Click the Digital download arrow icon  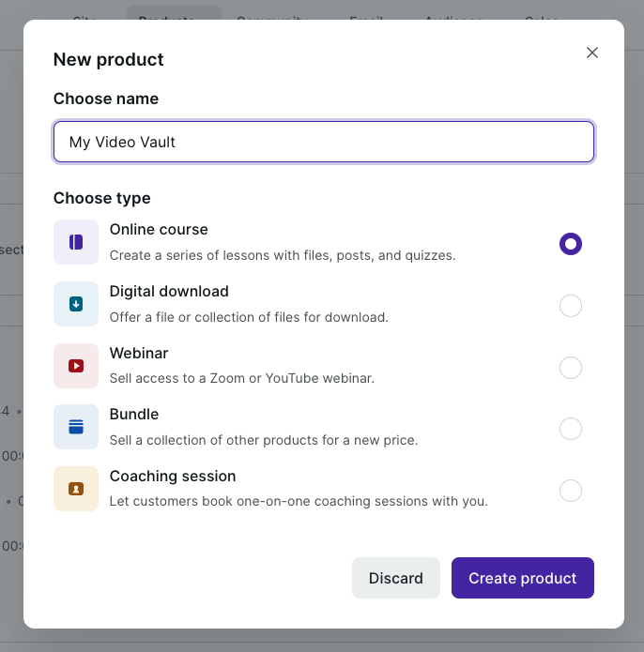tap(76, 304)
